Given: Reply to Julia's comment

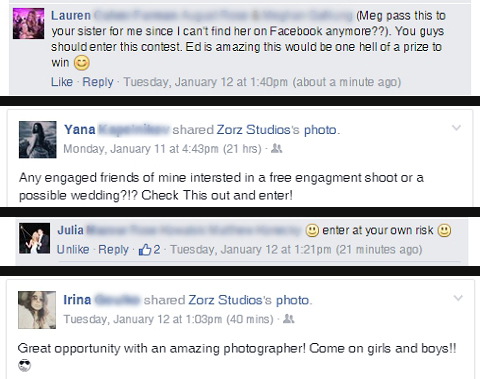Looking at the screenshot, I should [113, 249].
